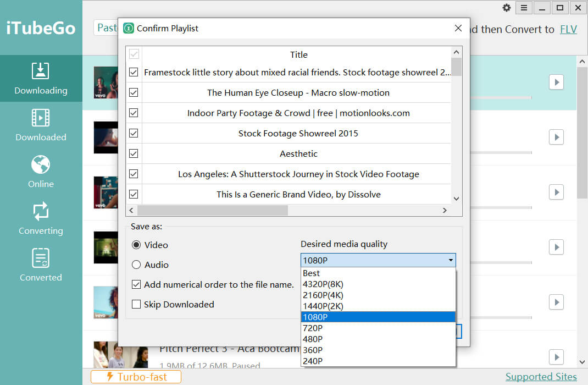Click the first download's video thumbnail

tap(106, 82)
